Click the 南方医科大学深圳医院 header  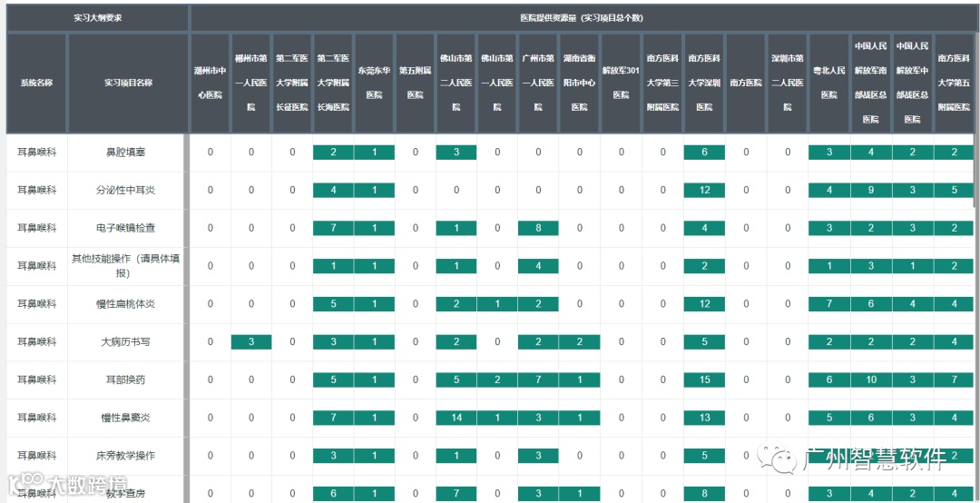[x=705, y=83]
